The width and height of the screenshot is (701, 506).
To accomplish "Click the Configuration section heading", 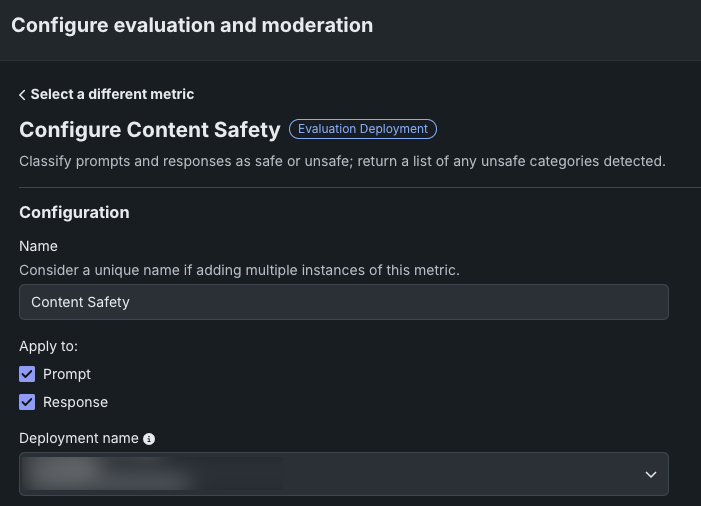I will click(x=74, y=212).
